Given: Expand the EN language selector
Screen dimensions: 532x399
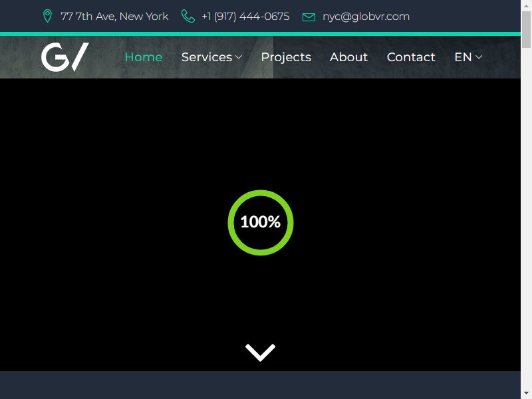Looking at the screenshot, I should point(468,57).
